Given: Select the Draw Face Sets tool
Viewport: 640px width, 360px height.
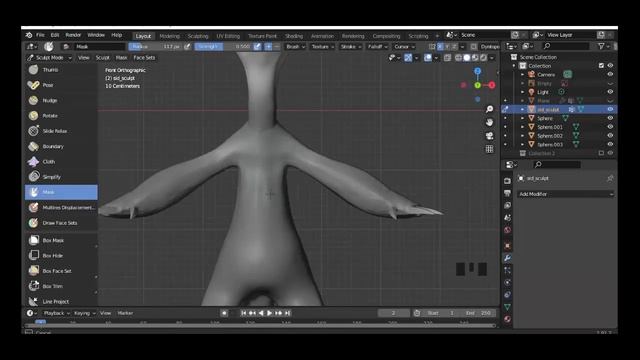Looking at the screenshot, I should pyautogui.click(x=61, y=223).
